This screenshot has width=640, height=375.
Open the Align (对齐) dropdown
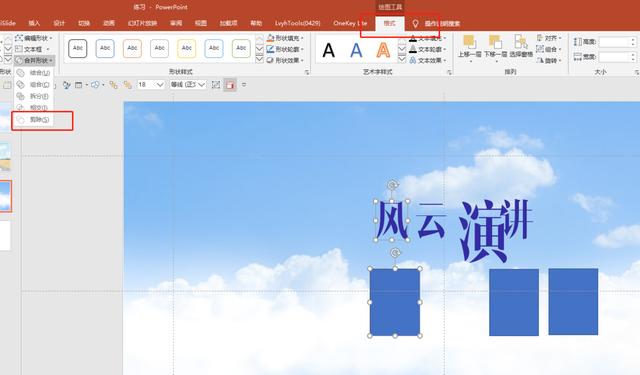pos(549,38)
